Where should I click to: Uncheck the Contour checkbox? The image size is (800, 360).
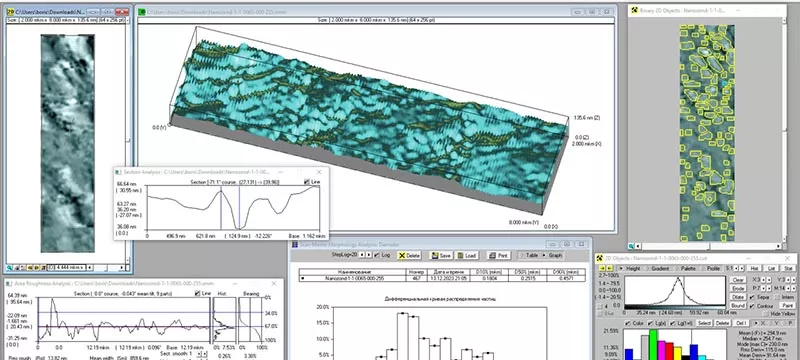[x=752, y=306]
